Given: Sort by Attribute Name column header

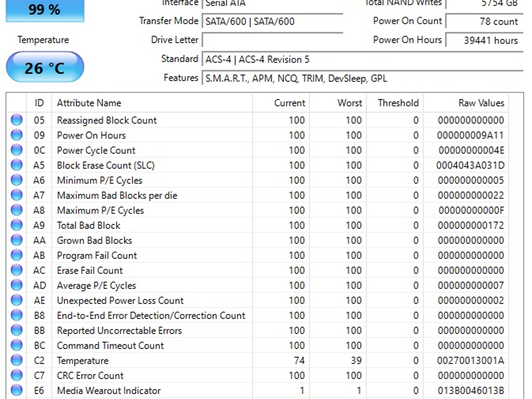Looking at the screenshot, I should (x=152, y=103).
